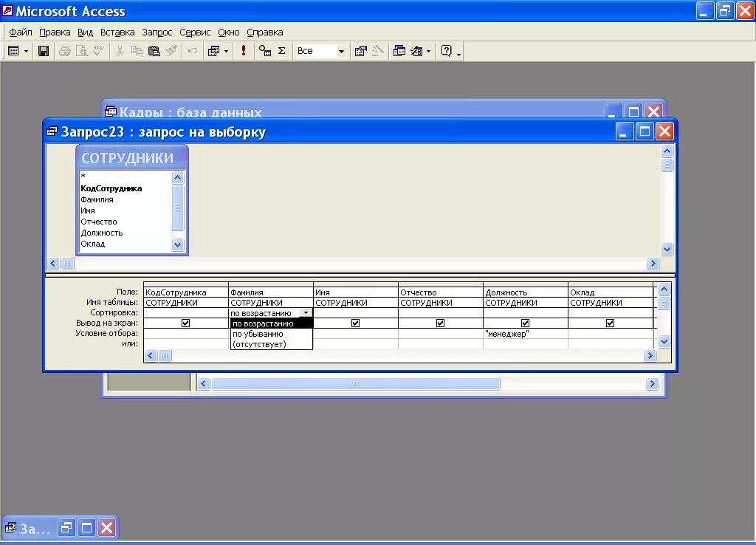Open the New Object dropdown arrow
The width and height of the screenshot is (756, 545).
[x=428, y=51]
